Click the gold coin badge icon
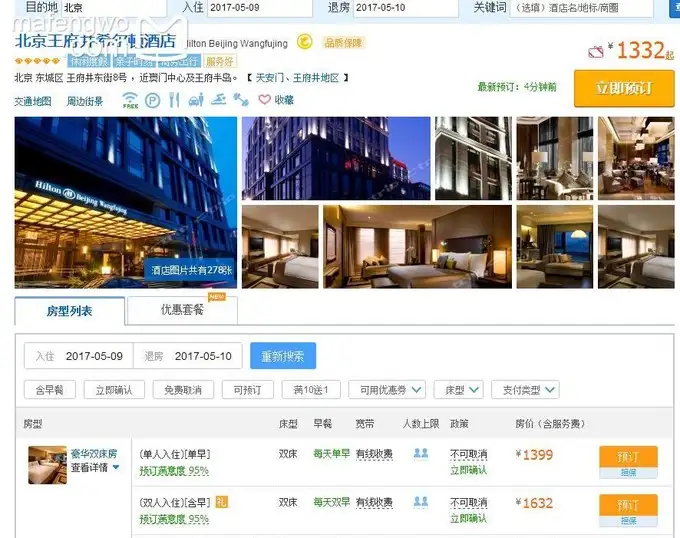Image resolution: width=680 pixels, height=538 pixels. [305, 42]
